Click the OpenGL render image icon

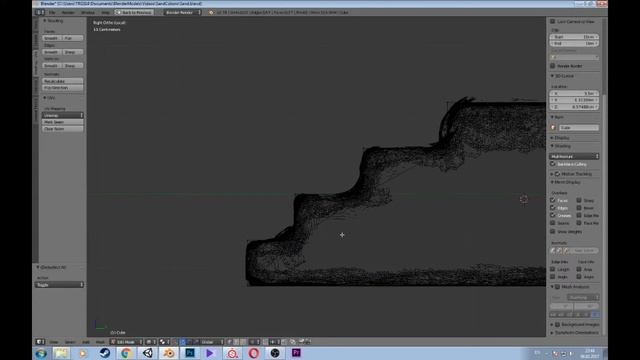tap(301, 342)
